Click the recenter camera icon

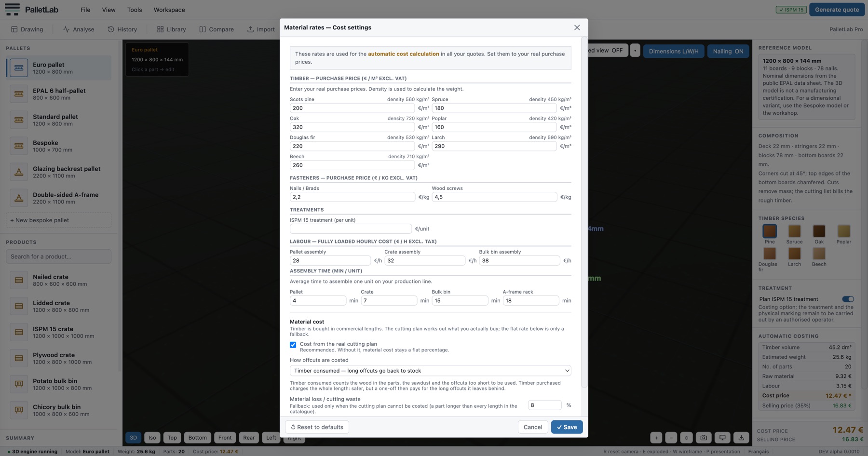click(x=686, y=438)
